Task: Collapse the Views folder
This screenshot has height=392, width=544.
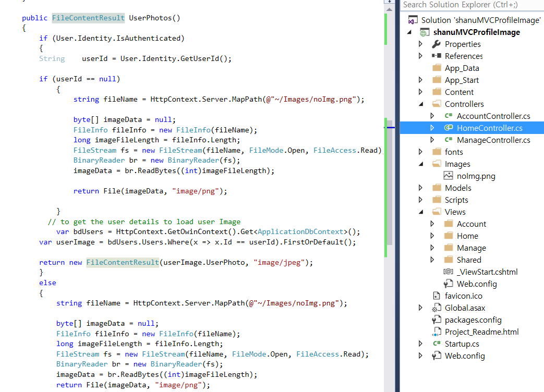Action: 421,212
